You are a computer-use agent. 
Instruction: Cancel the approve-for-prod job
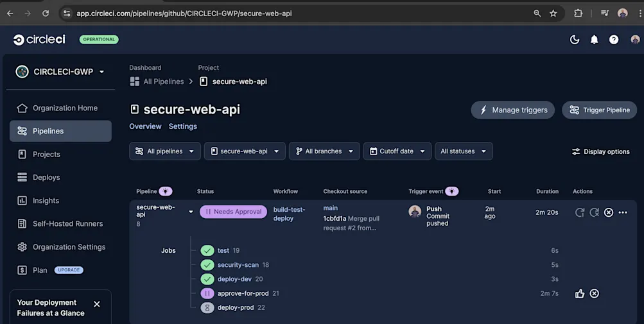coord(595,293)
